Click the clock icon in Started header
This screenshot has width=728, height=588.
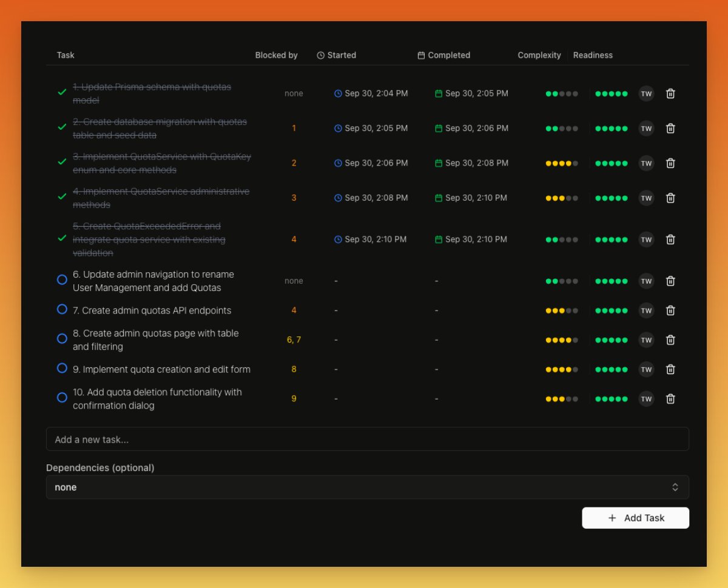point(321,55)
